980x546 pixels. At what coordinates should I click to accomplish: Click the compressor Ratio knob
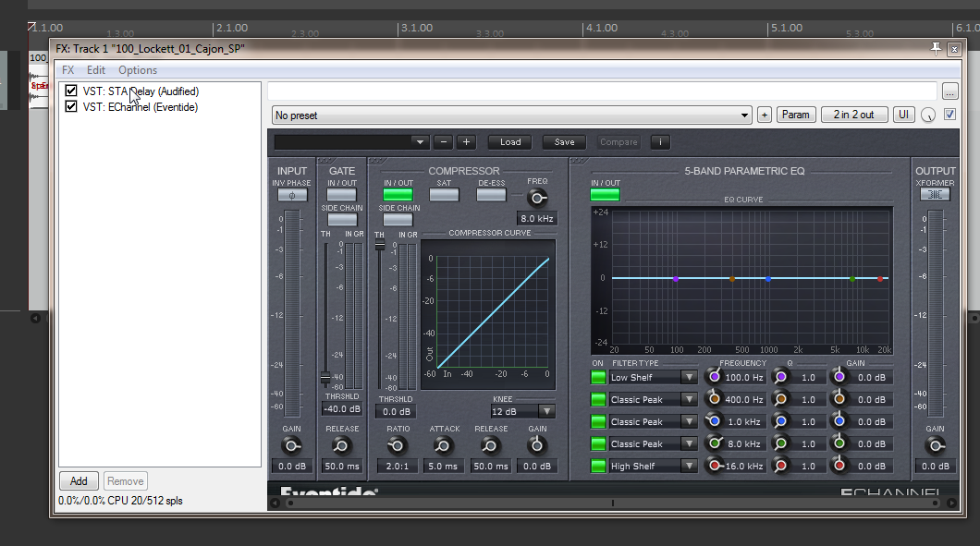click(397, 446)
